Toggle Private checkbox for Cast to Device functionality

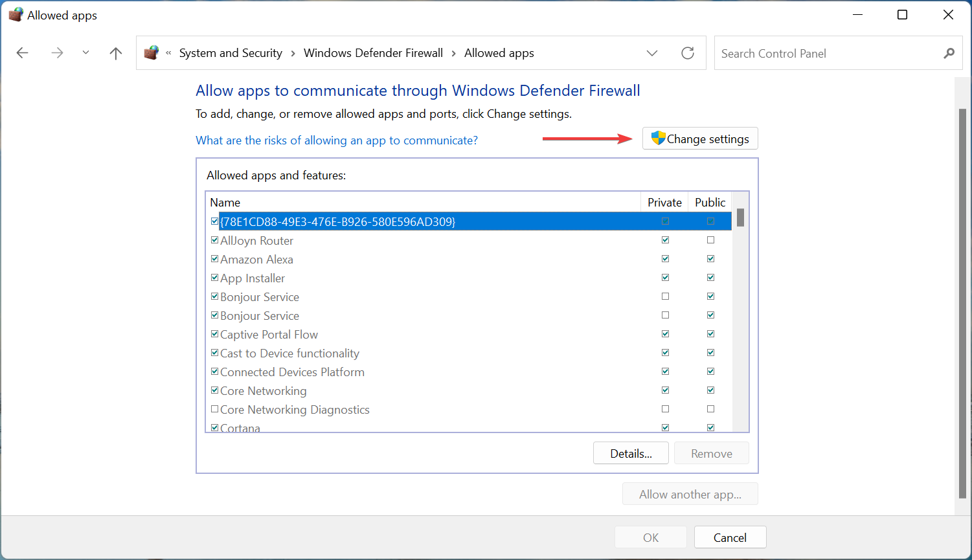coord(665,353)
